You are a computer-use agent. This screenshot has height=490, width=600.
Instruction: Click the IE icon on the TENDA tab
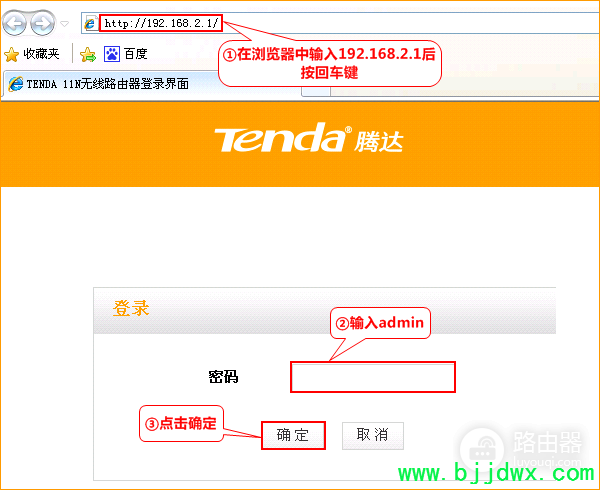(16, 84)
